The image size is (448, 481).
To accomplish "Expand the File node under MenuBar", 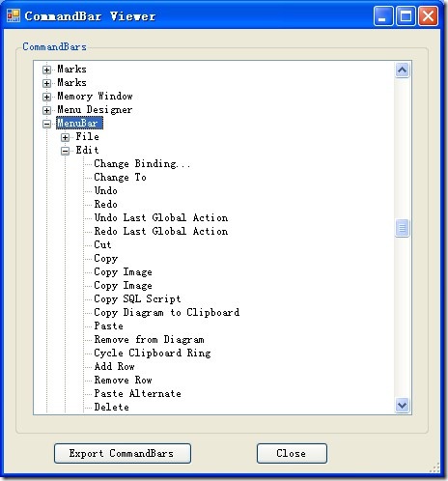I will pyautogui.click(x=66, y=137).
